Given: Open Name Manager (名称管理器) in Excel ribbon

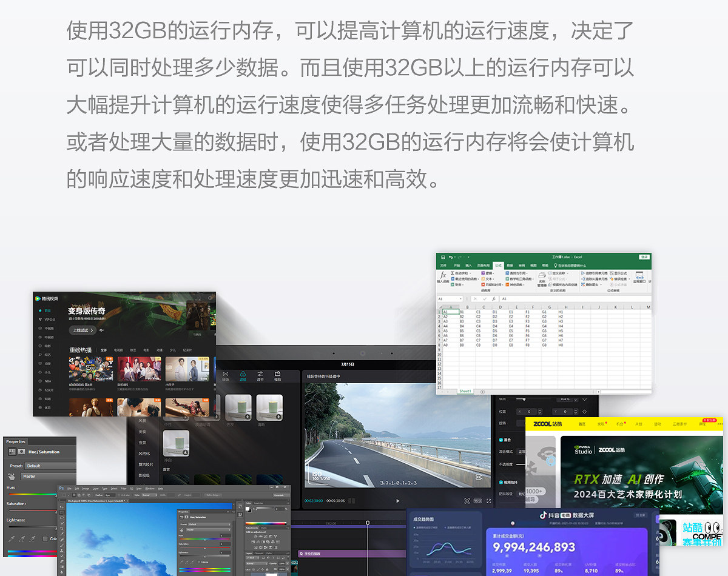Looking at the screenshot, I should [543, 280].
